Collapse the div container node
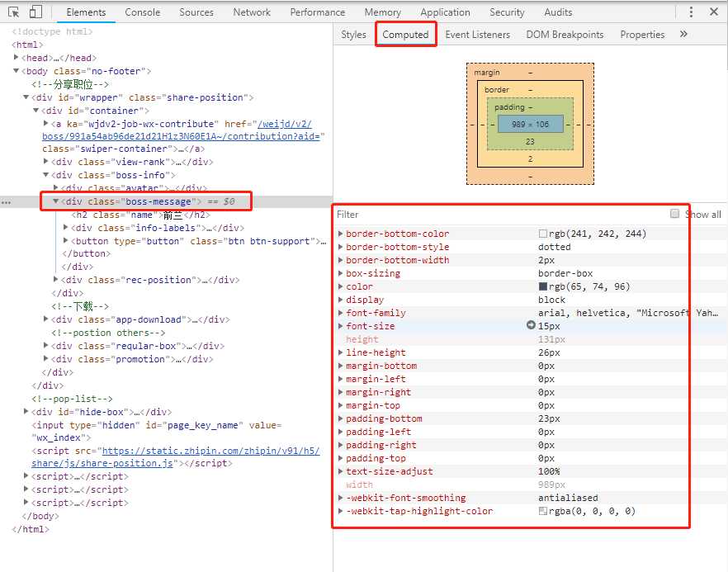The height and width of the screenshot is (572, 728). (35, 110)
